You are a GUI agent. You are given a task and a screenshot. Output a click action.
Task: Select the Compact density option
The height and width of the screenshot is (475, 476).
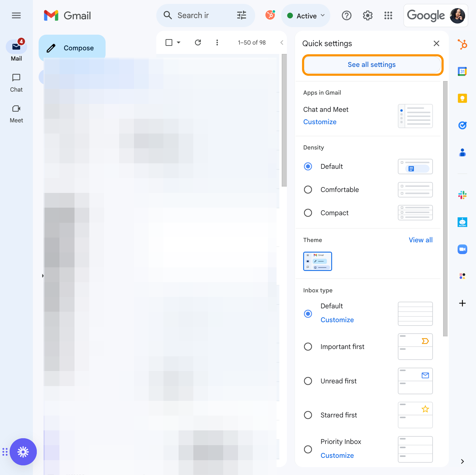[308, 213]
